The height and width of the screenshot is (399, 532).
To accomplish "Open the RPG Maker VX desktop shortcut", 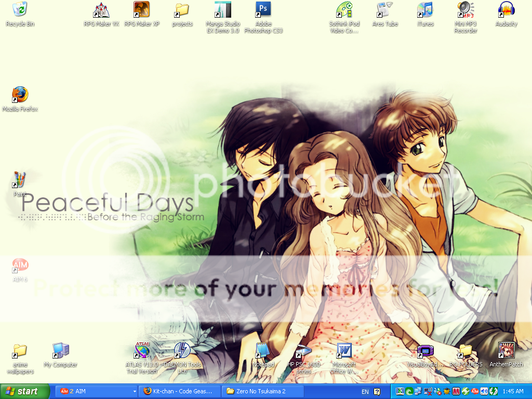I will pos(101,10).
